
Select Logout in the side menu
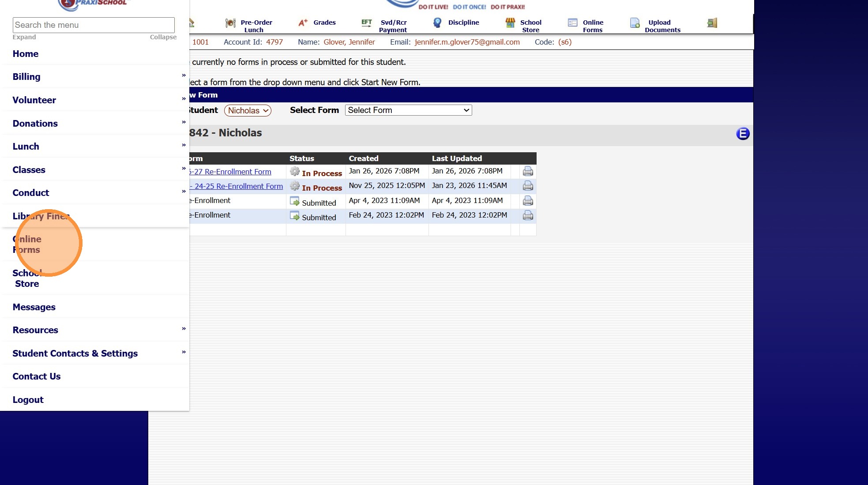pos(28,399)
